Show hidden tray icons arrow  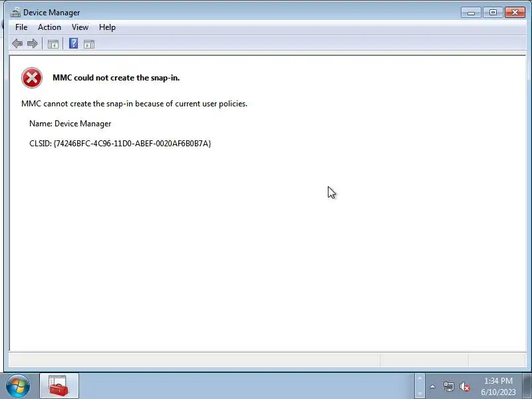point(433,386)
